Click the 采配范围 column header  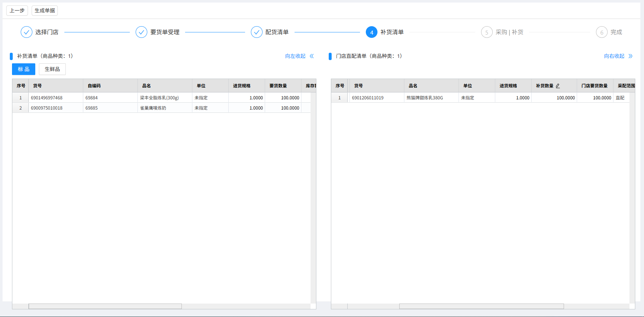tap(624, 86)
